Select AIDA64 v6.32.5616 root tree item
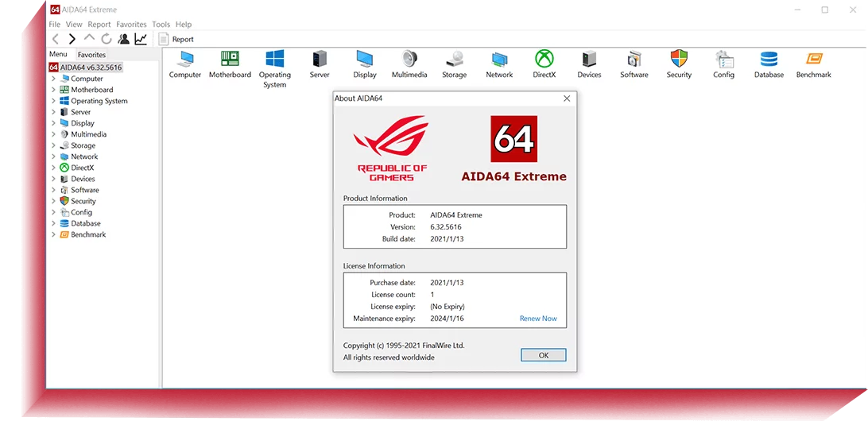The image size is (868, 429). pyautogui.click(x=86, y=68)
